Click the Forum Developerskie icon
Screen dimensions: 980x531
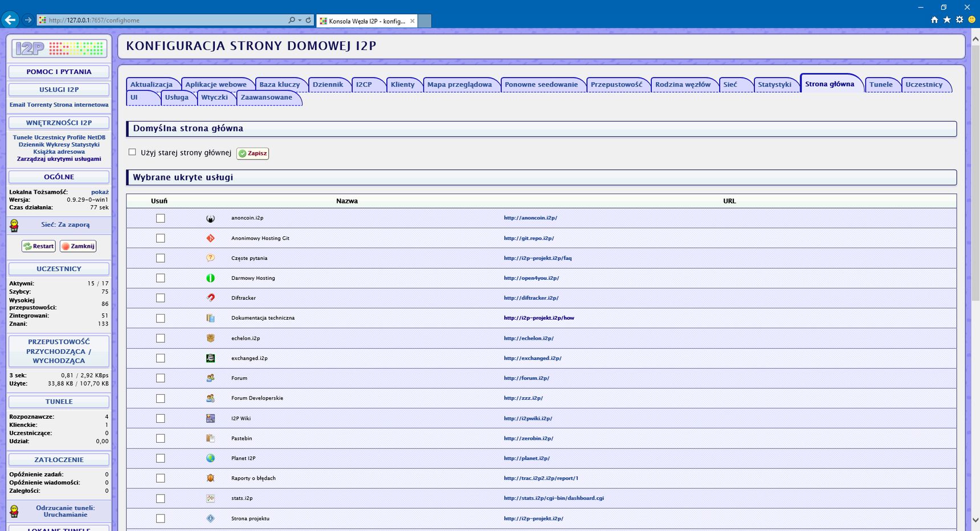click(x=210, y=398)
